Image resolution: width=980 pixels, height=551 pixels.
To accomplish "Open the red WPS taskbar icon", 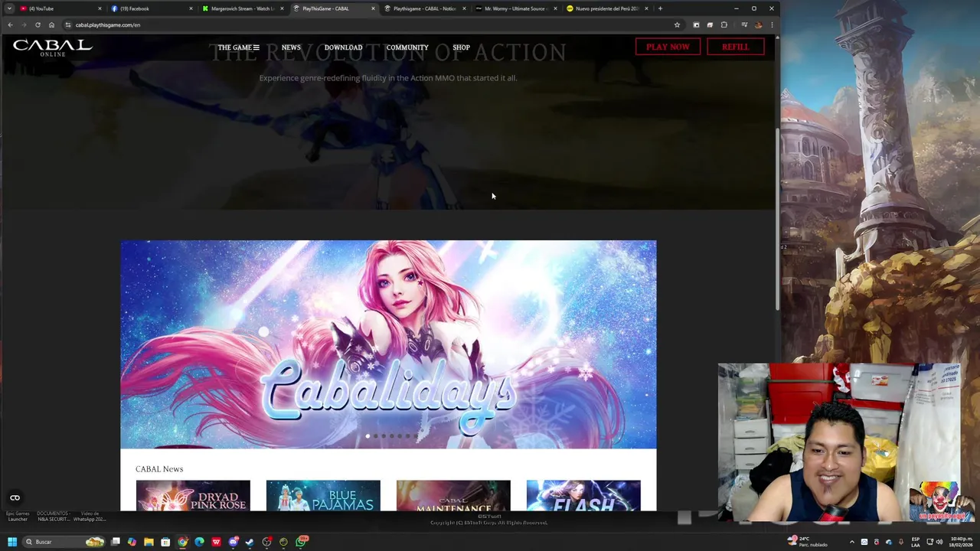I will (x=216, y=542).
